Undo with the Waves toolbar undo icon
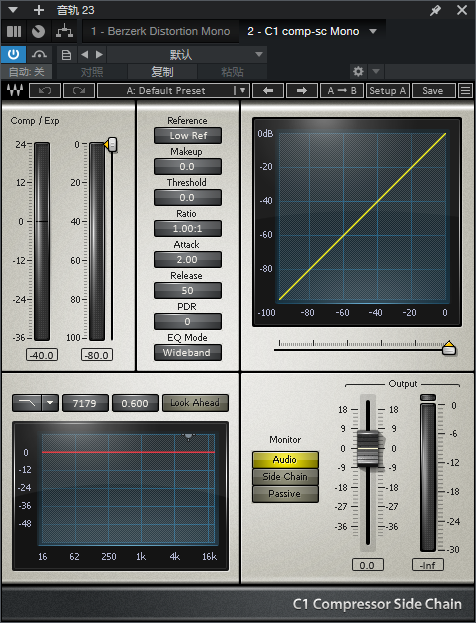The width and height of the screenshot is (476, 623). click(45, 91)
